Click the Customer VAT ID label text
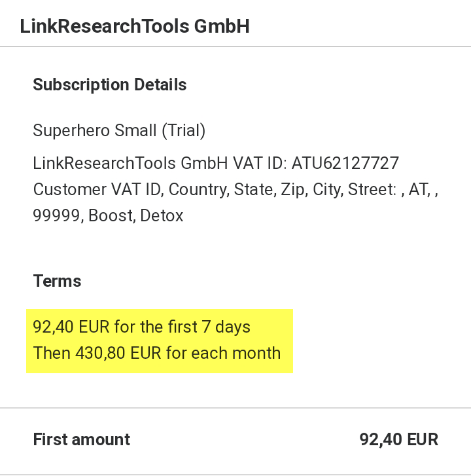 click(x=98, y=190)
